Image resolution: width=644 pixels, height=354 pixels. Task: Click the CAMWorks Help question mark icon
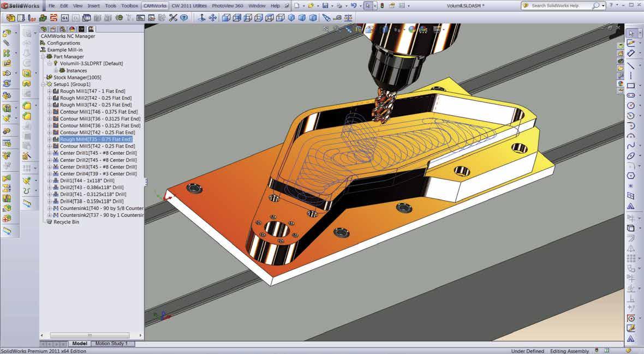184,18
